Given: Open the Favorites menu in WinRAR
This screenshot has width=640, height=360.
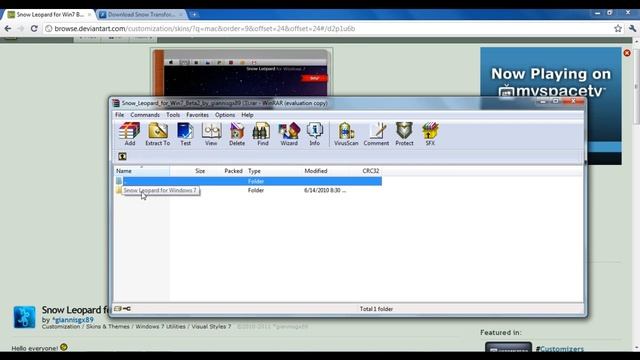Looking at the screenshot, I should (x=197, y=115).
